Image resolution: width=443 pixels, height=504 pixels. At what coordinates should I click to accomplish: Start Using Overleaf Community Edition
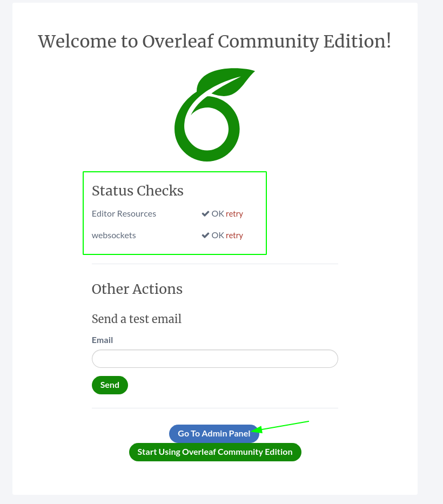(x=215, y=452)
